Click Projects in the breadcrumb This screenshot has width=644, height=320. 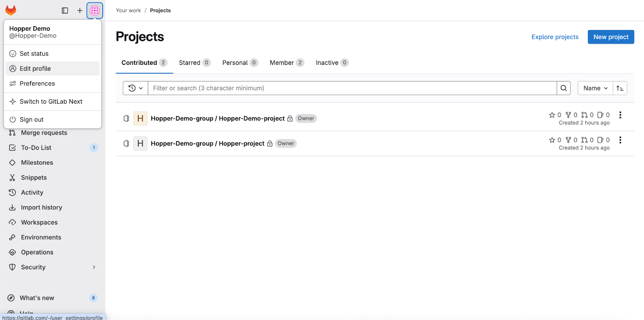pos(160,10)
